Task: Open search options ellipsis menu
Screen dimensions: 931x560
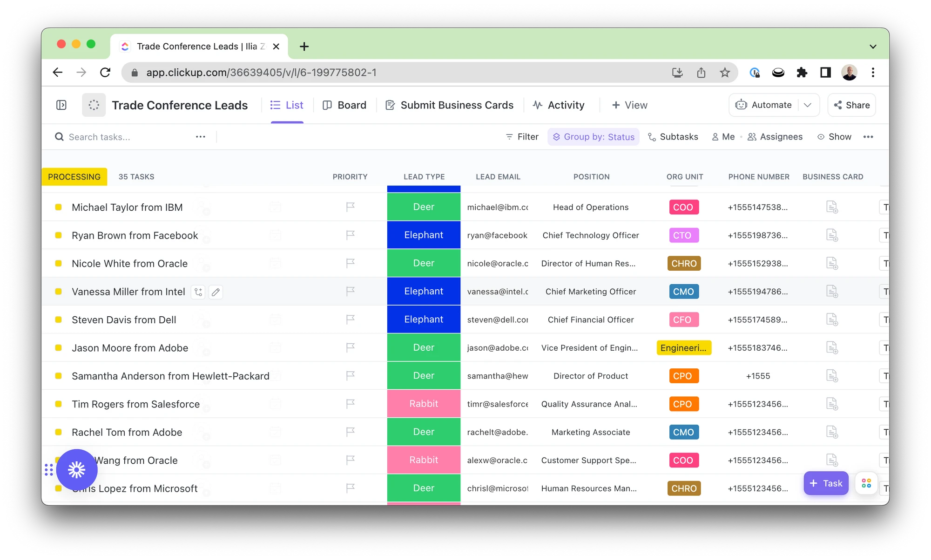Action: tap(201, 137)
